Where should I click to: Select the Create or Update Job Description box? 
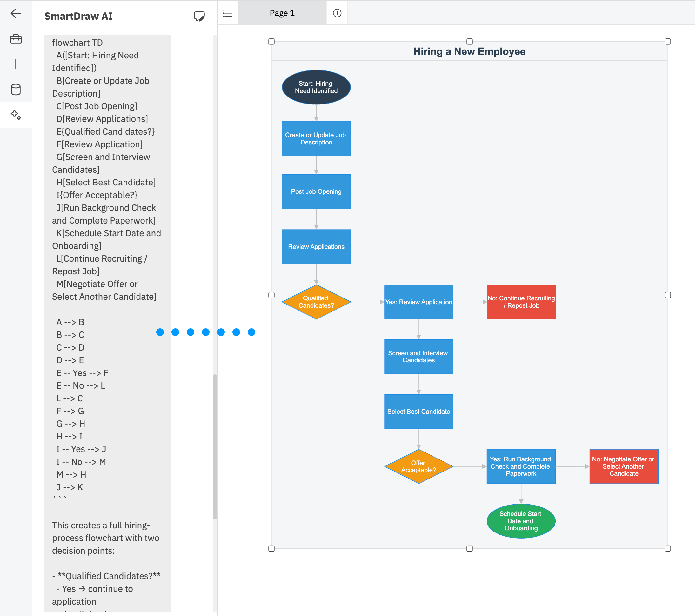point(316,138)
